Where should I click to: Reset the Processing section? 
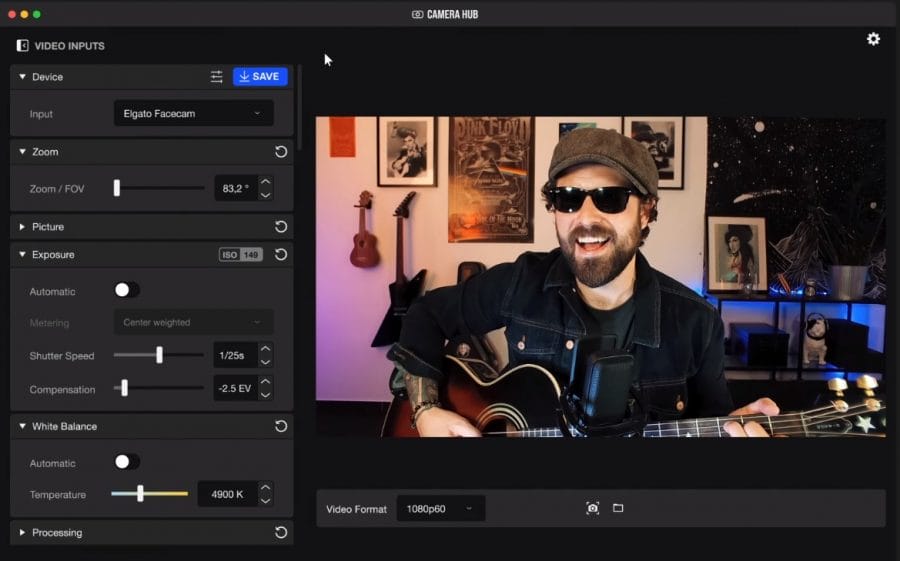click(281, 533)
